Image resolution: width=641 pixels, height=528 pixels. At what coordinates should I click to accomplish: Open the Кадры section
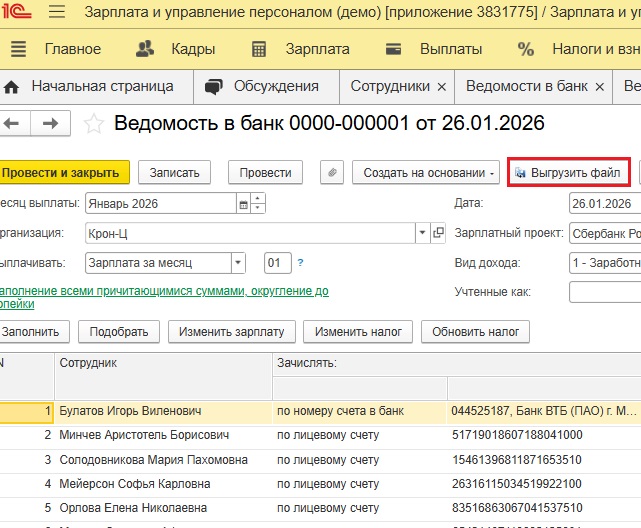click(193, 49)
